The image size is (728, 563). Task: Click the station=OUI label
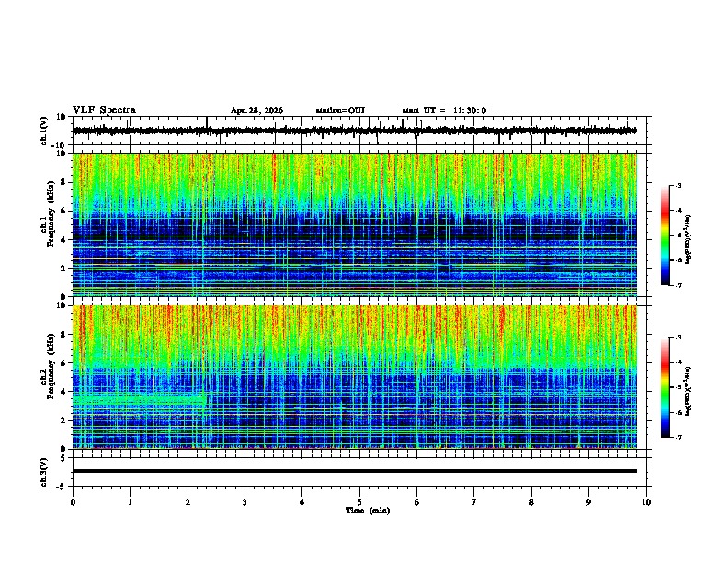pos(340,110)
